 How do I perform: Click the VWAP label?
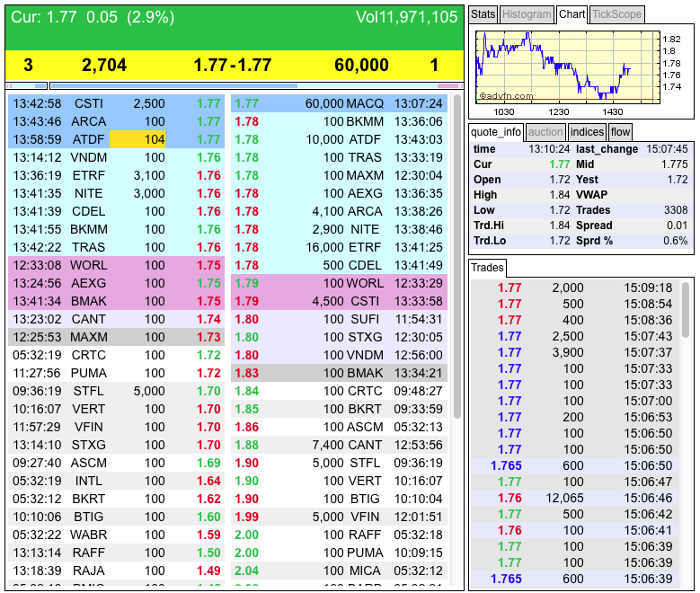coord(591,195)
